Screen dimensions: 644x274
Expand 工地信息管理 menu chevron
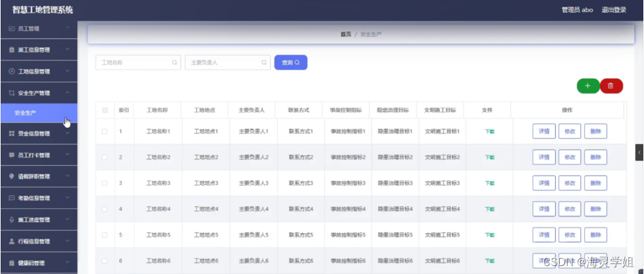(68, 71)
